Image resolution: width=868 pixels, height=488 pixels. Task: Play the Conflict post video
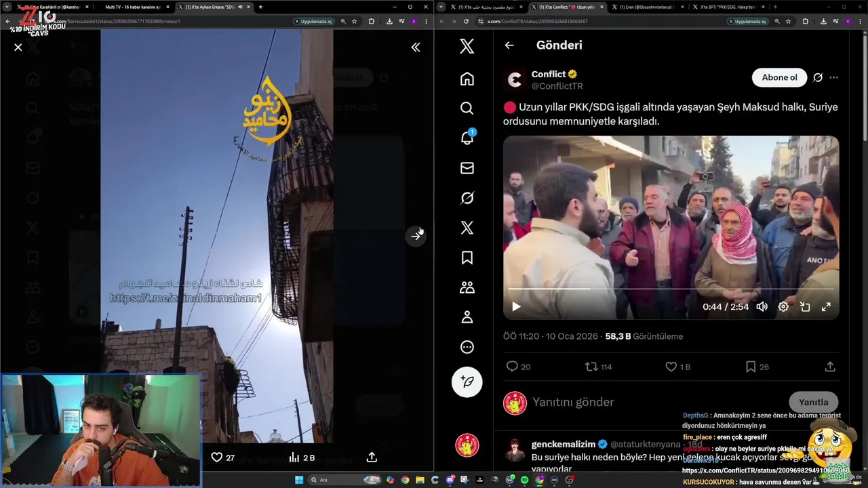[516, 306]
